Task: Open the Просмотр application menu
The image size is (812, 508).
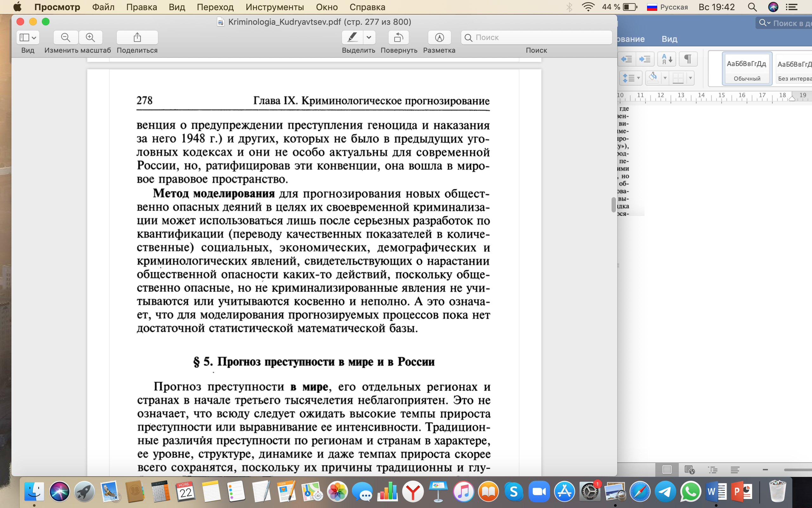Action: 57,7
